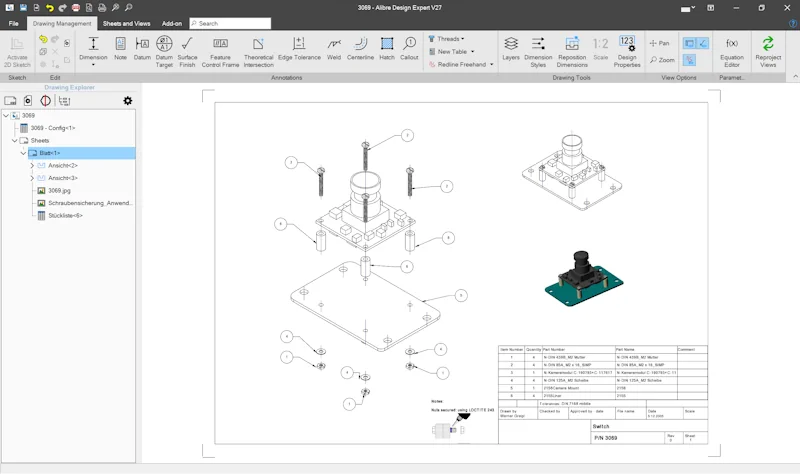Viewport: 800px width, 474px height.
Task: Click the sheet icon in the Drawing Explorer toolbar
Action: 10,101
